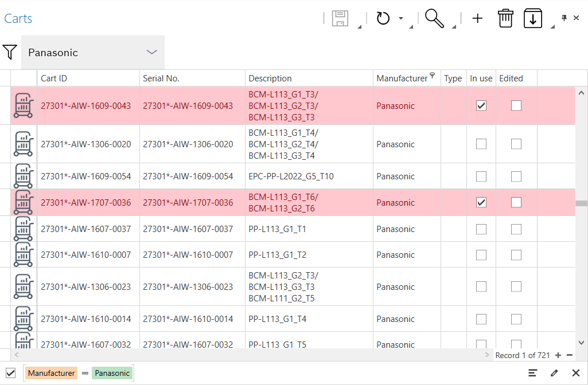Add a new cart with the plus icon
Screen dimensions: 588x385
477,18
